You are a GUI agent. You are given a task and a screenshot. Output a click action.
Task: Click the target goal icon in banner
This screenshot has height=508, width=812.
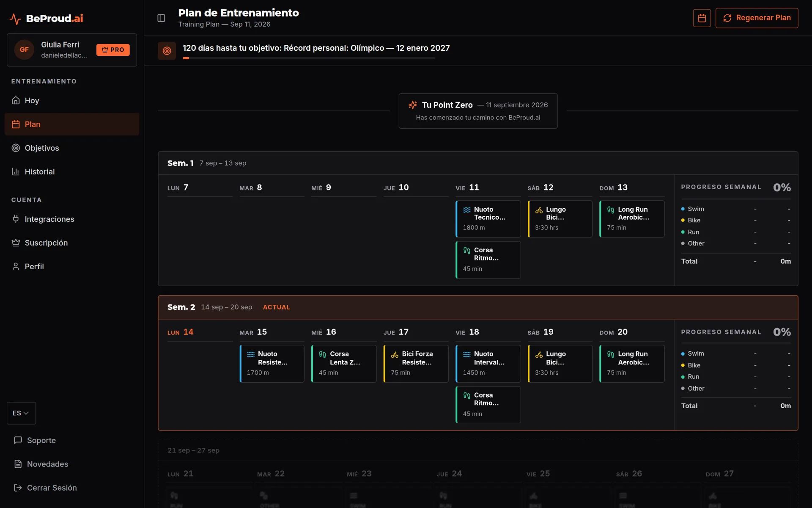[x=167, y=51]
